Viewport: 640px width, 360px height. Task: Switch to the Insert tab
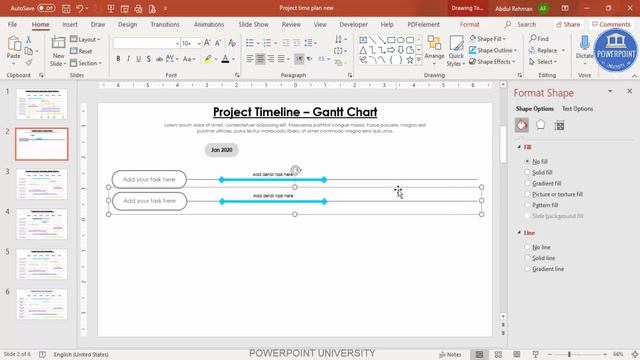pyautogui.click(x=70, y=24)
